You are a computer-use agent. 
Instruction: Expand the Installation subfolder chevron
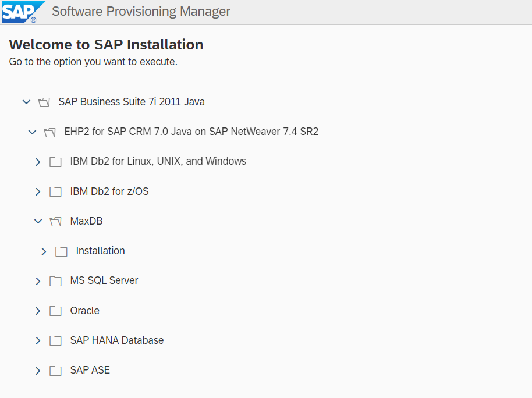44,251
